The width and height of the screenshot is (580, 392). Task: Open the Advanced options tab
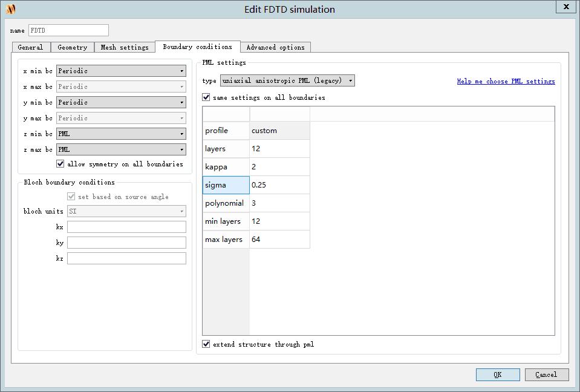(x=275, y=47)
